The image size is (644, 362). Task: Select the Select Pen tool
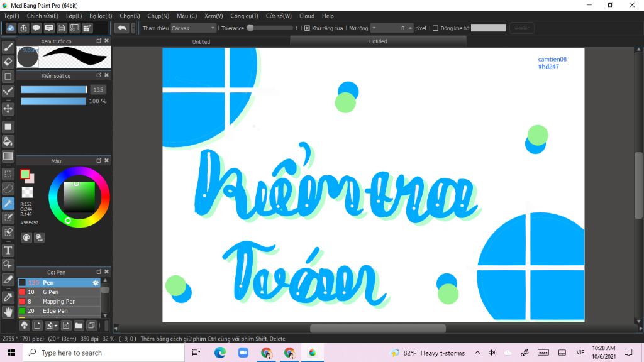[8, 217]
